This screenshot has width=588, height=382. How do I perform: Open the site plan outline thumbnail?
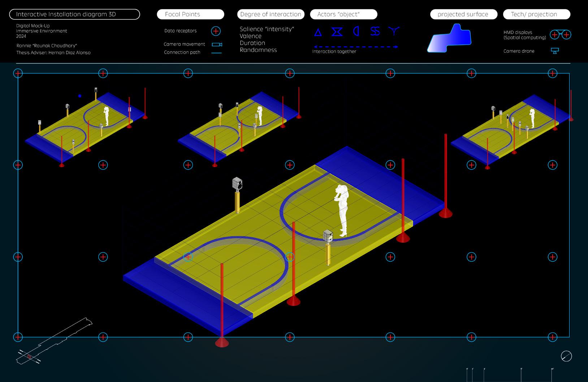point(54,340)
